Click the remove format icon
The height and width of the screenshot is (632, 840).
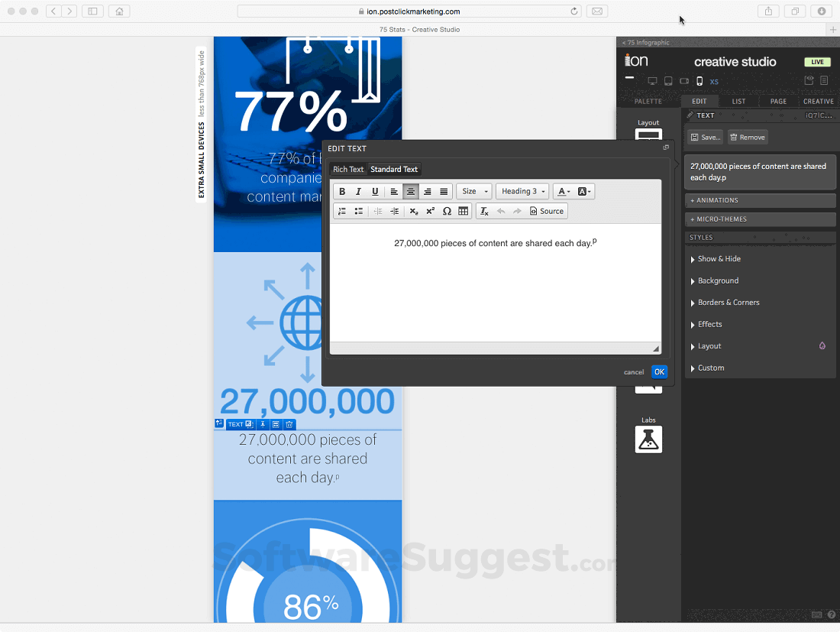(484, 212)
